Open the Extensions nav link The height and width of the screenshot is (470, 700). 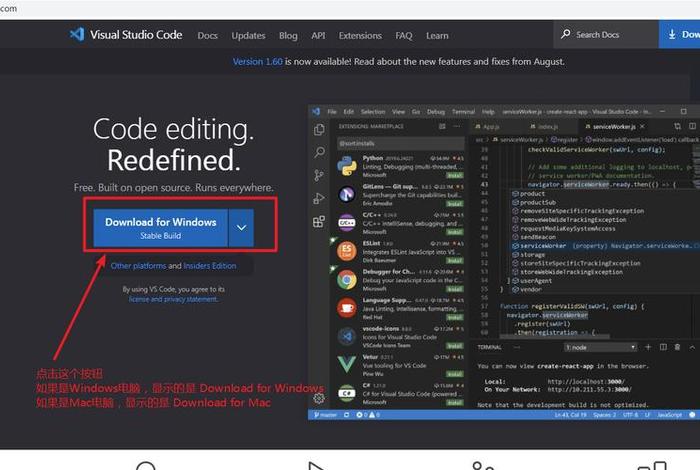pyautogui.click(x=360, y=35)
